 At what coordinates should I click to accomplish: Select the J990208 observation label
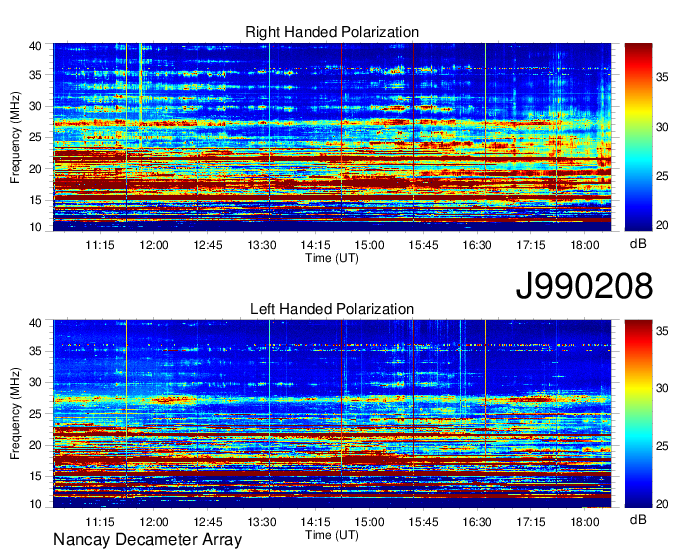click(x=584, y=286)
